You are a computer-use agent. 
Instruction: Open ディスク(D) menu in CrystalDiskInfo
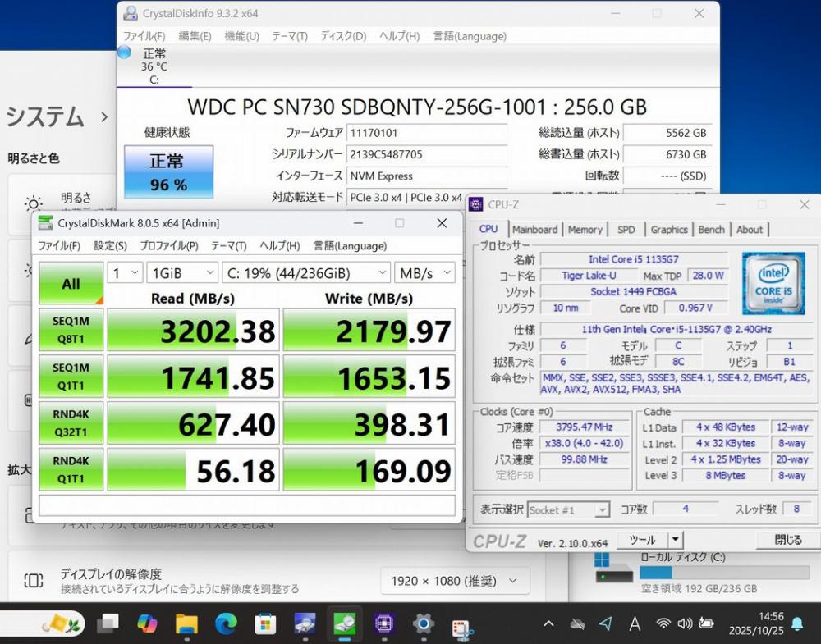[343, 36]
